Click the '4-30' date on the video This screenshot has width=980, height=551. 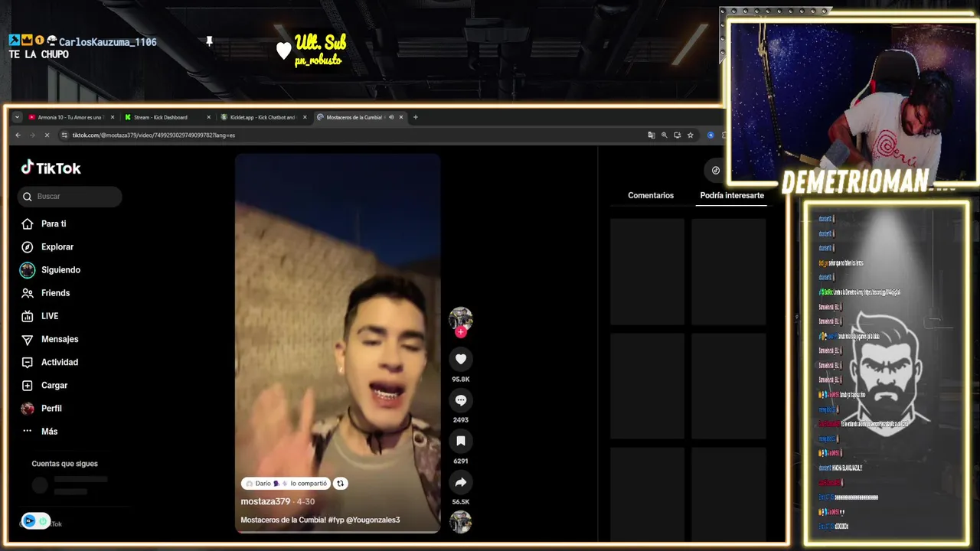coord(305,501)
